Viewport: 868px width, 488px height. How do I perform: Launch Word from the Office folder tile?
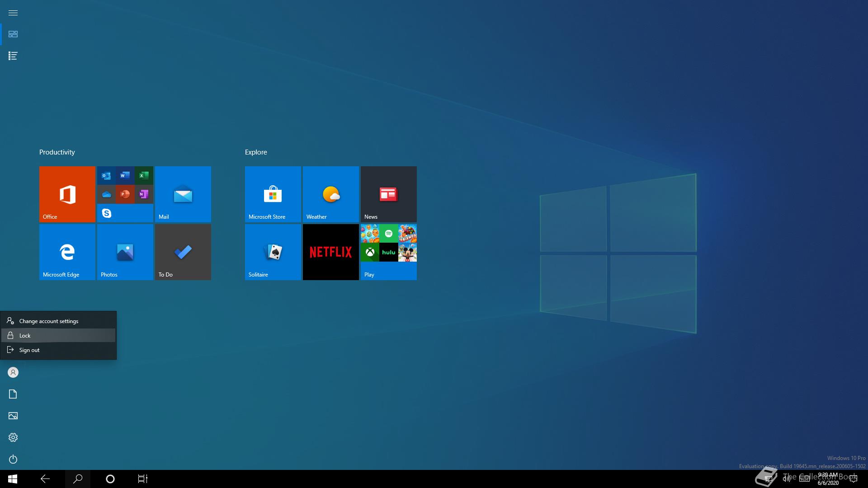click(125, 175)
